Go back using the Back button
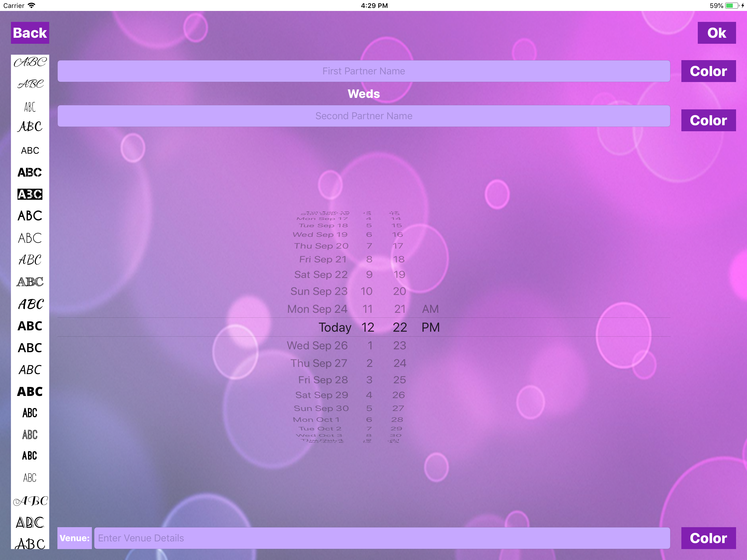Screen dimensions: 747x560 (30, 33)
